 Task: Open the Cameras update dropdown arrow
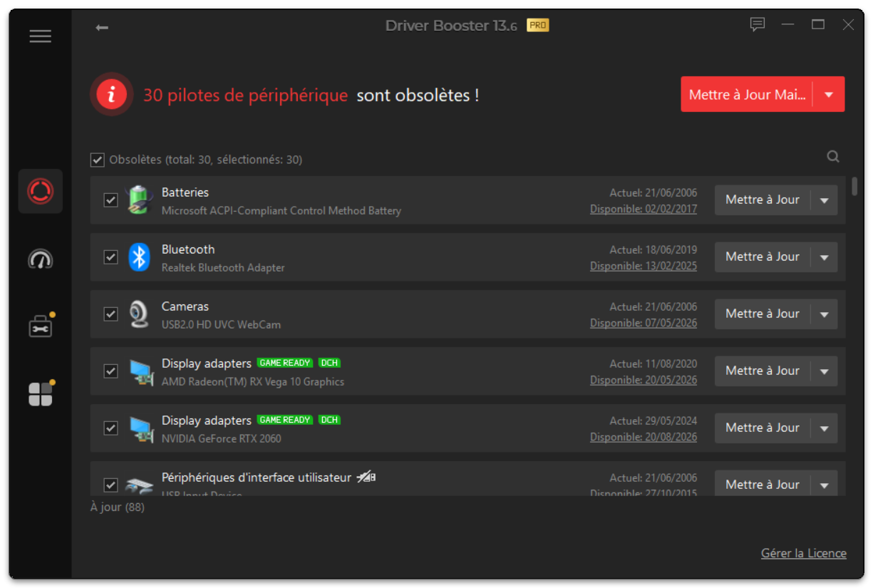[x=825, y=314]
